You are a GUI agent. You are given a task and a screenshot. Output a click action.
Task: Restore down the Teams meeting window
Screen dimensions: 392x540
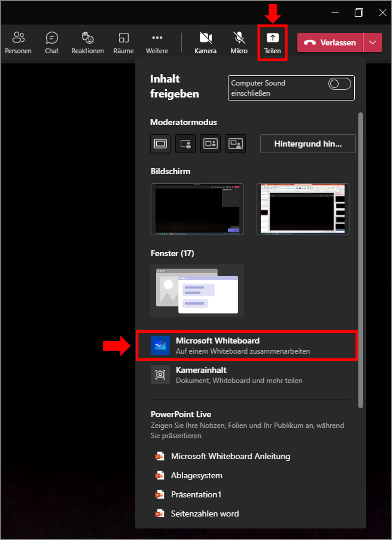click(359, 12)
